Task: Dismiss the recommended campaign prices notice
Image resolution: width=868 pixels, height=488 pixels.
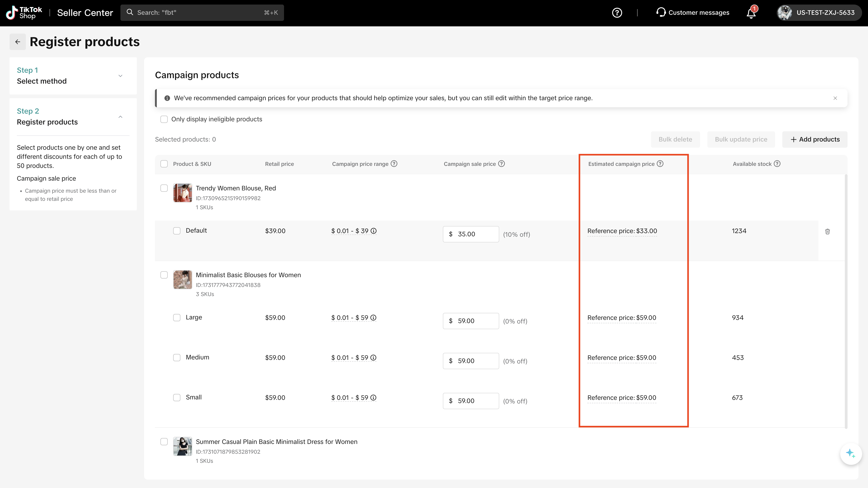Action: tap(835, 98)
